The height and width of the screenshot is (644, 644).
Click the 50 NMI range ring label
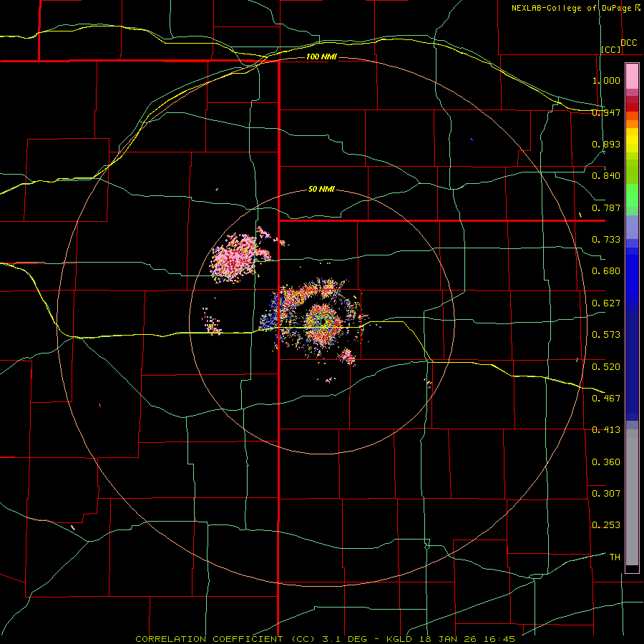[x=321, y=189]
